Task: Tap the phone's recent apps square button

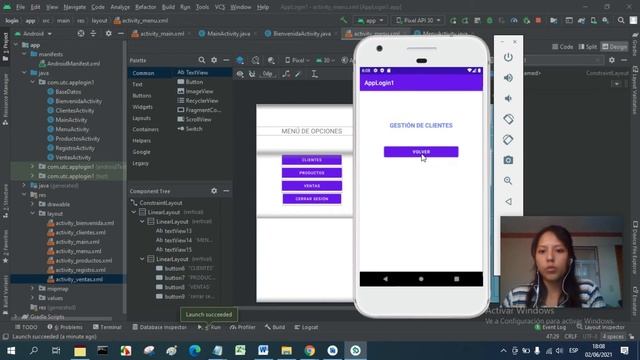Action: point(456,279)
